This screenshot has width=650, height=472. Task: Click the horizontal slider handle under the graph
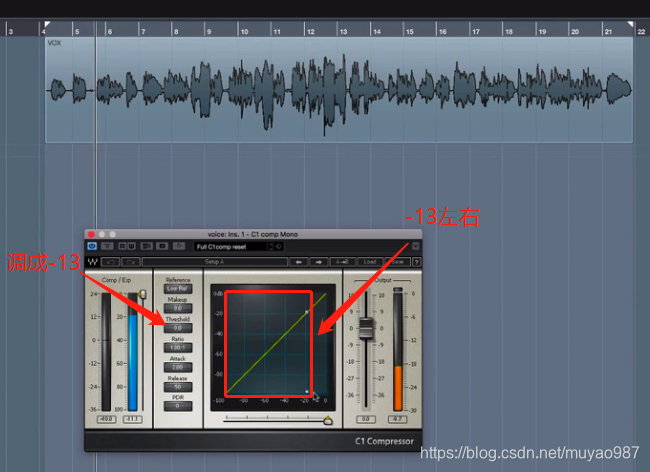click(327, 421)
